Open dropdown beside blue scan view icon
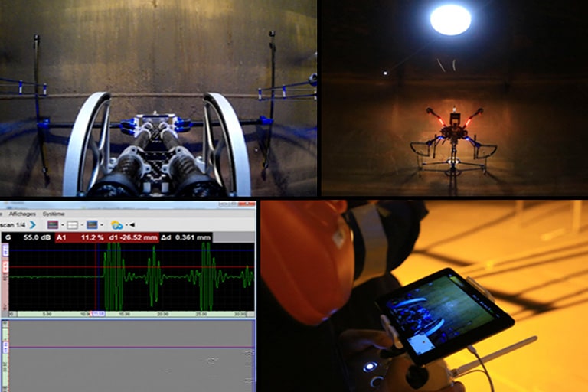This screenshot has height=392, width=588. [102, 225]
